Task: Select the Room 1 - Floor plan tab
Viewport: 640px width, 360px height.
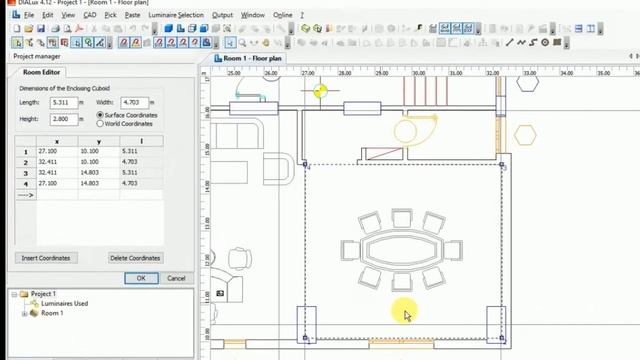Action: point(249,58)
